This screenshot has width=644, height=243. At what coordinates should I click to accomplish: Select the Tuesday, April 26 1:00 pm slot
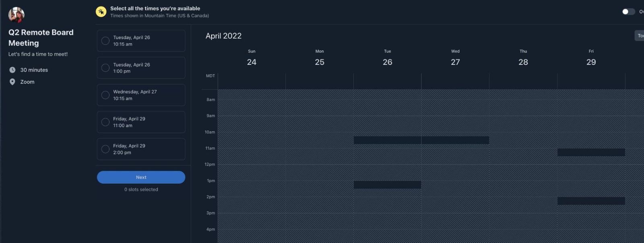tap(141, 68)
